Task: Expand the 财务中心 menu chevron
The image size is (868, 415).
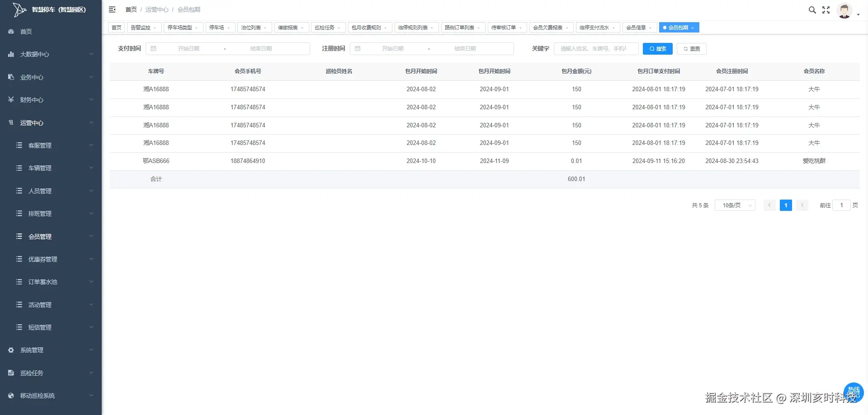Action: click(x=91, y=100)
